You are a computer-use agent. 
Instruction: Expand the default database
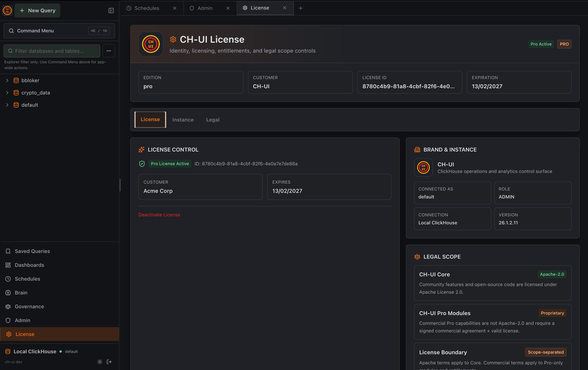[7, 105]
